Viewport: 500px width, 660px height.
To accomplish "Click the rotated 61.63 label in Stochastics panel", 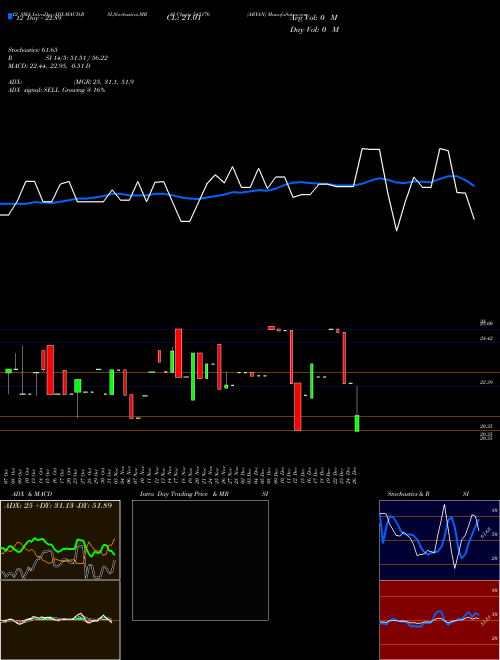I will coord(486,532).
